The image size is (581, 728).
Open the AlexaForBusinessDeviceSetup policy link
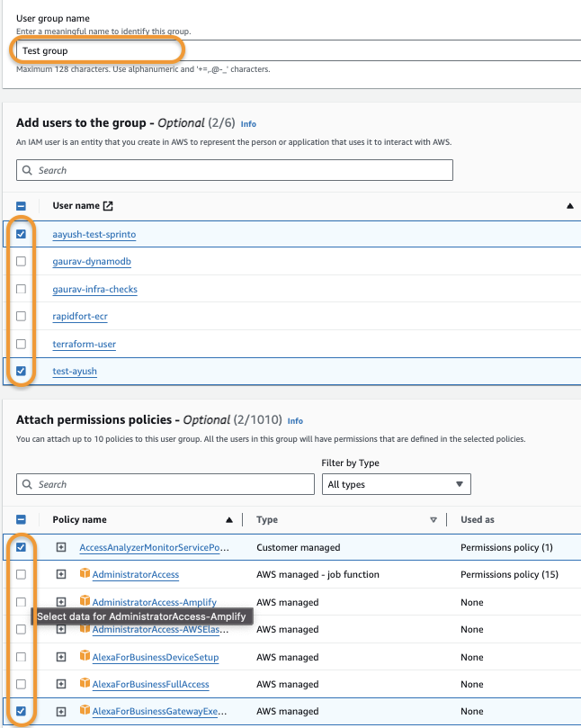point(156,658)
